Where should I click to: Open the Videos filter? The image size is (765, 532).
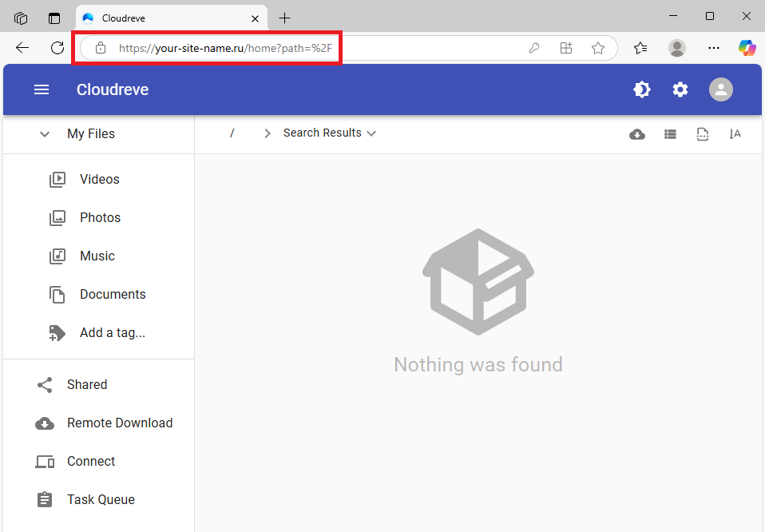[100, 179]
